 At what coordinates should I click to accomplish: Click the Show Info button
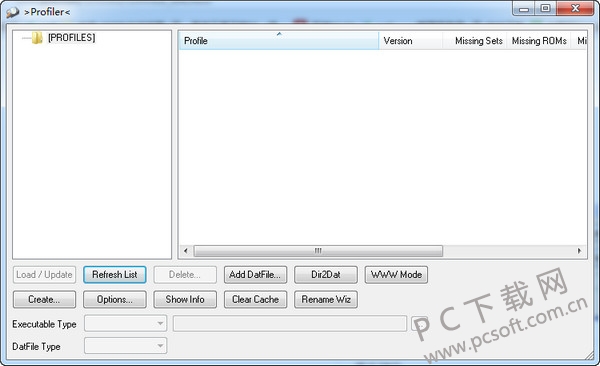(x=185, y=299)
